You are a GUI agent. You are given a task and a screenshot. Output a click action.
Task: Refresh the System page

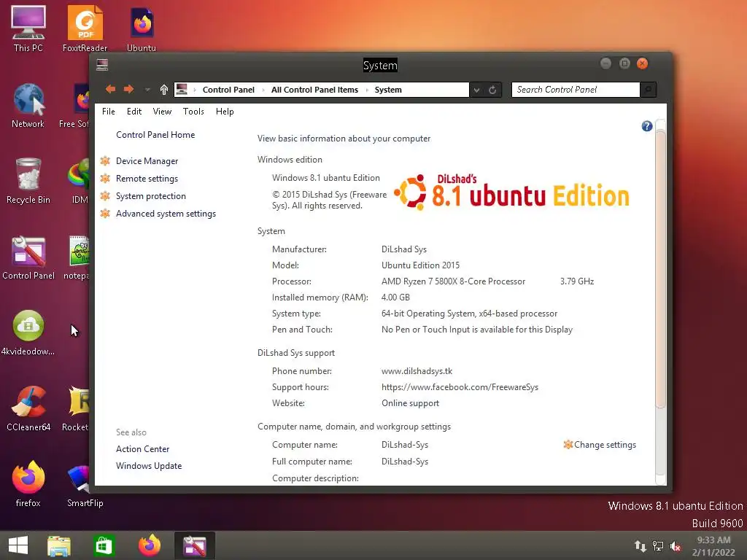[x=492, y=90]
